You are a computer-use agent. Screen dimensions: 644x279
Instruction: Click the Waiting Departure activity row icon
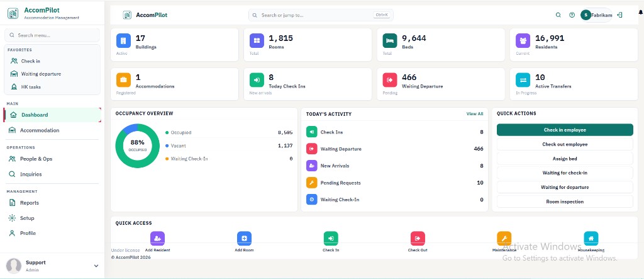coord(312,149)
